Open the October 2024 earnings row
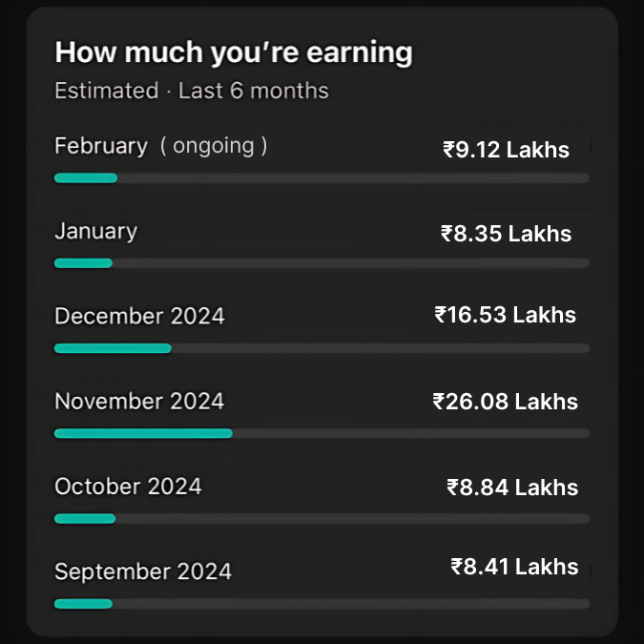This screenshot has height=644, width=644. (322, 498)
